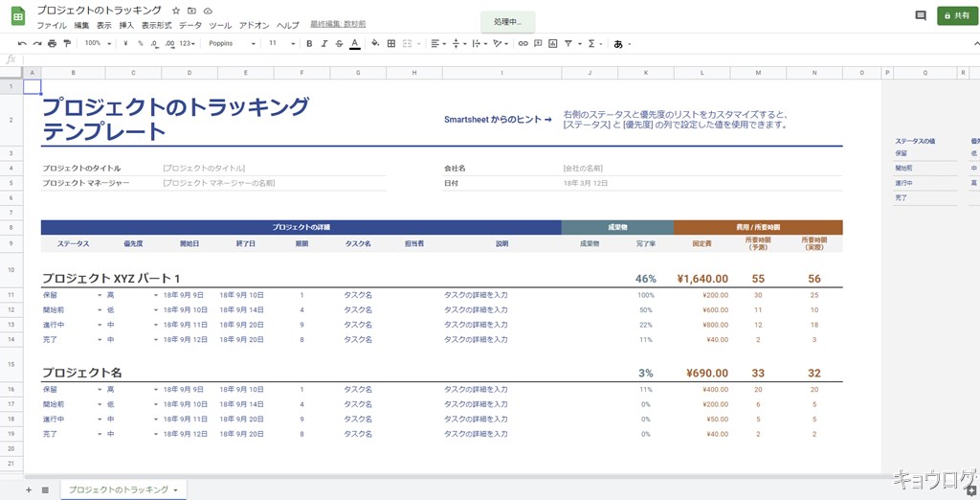980x500 pixels.
Task: Redo the last undone action
Action: tap(37, 44)
